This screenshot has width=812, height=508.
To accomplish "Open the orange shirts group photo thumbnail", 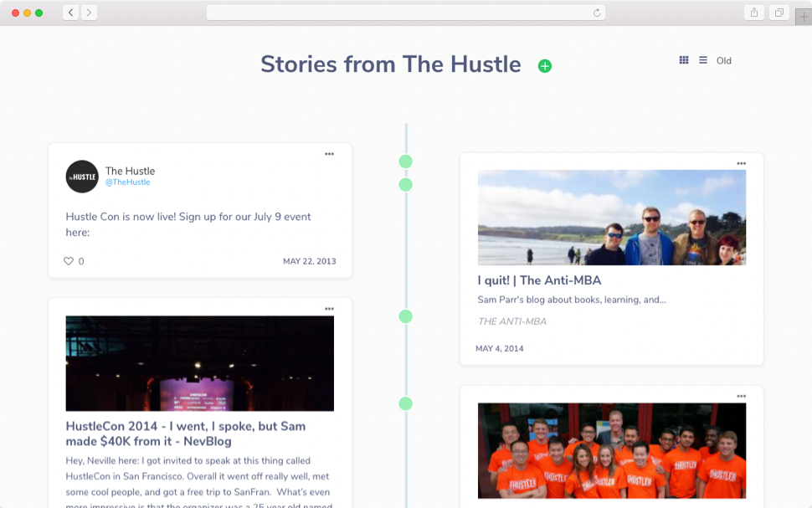I will [612, 450].
